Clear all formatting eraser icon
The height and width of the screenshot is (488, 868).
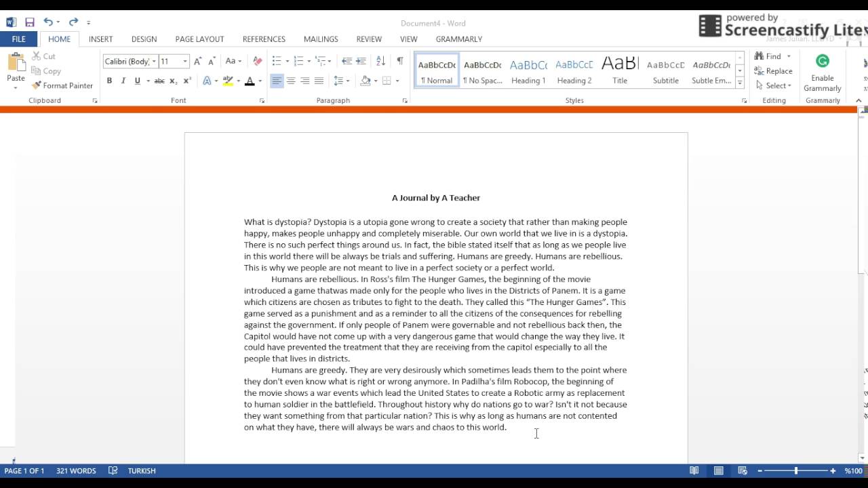point(257,61)
